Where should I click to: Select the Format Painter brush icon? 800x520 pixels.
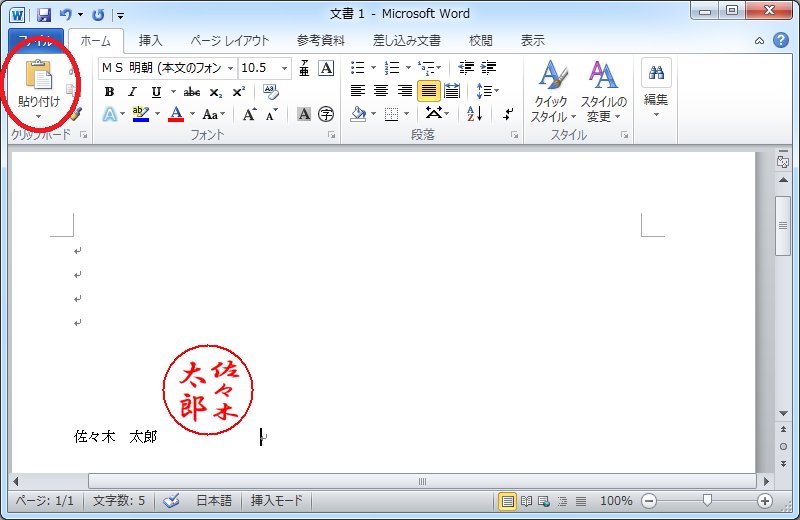tap(76, 114)
